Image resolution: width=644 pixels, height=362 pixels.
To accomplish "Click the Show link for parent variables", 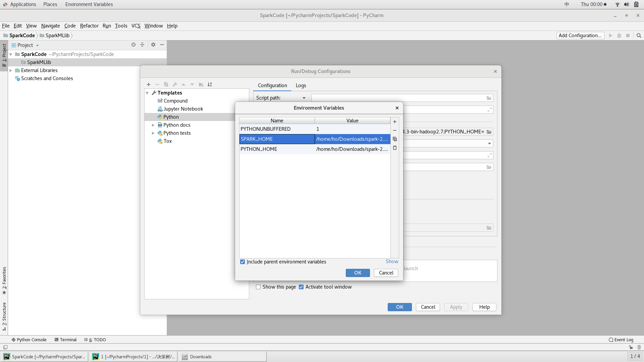I will coord(392,261).
